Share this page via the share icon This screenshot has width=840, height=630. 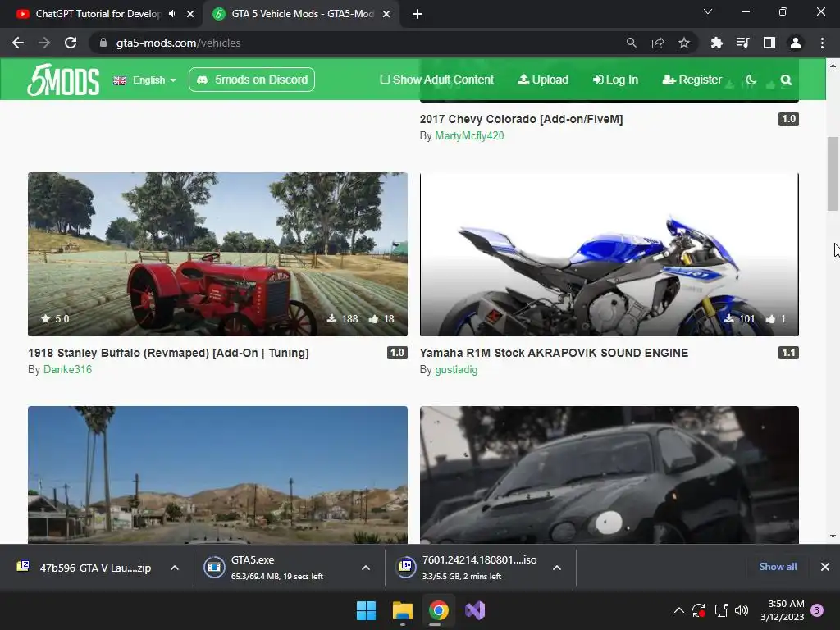(x=658, y=43)
